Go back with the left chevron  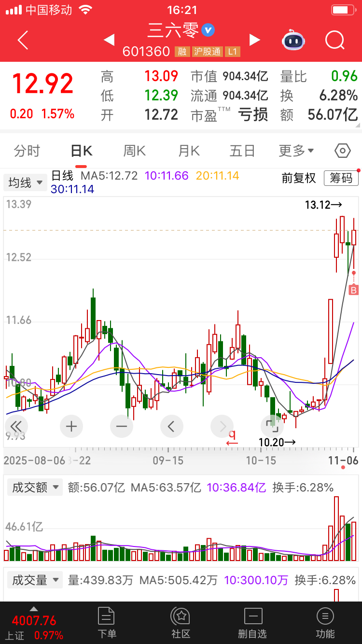coord(23,40)
